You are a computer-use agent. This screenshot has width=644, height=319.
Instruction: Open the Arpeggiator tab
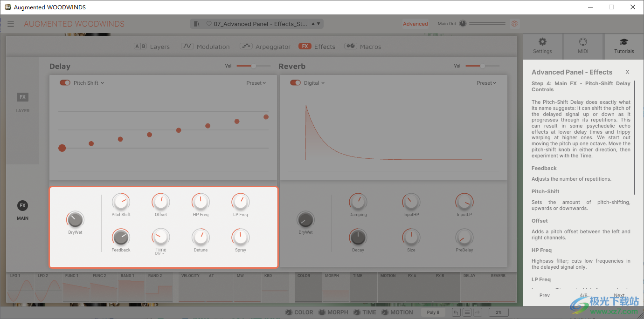(x=265, y=47)
